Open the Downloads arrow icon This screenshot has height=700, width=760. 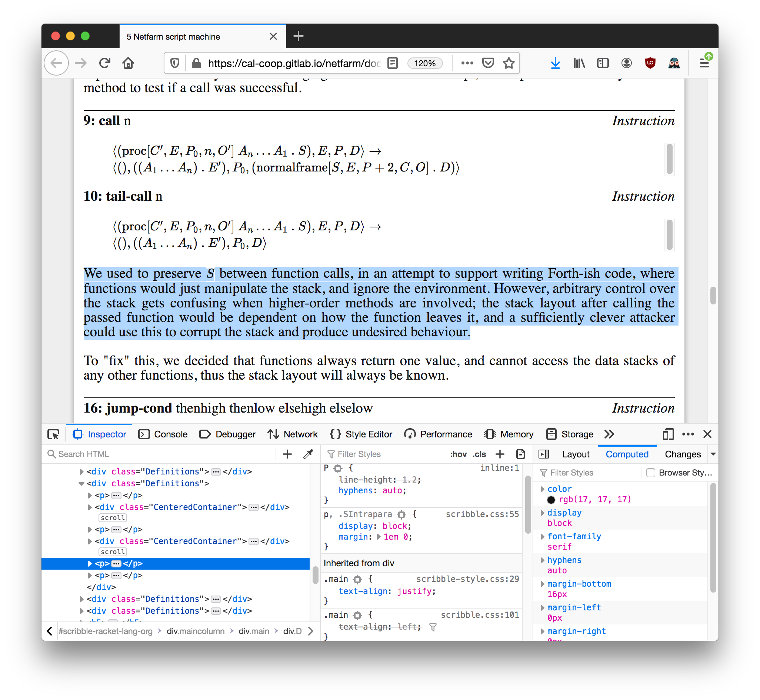[x=555, y=63]
